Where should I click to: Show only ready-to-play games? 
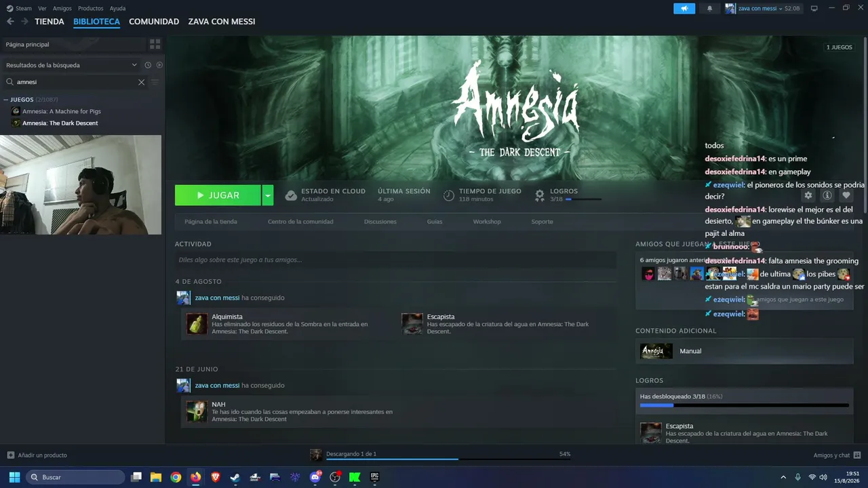pos(159,65)
